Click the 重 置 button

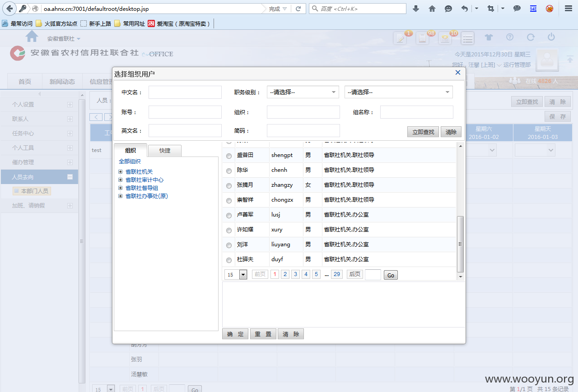click(263, 334)
